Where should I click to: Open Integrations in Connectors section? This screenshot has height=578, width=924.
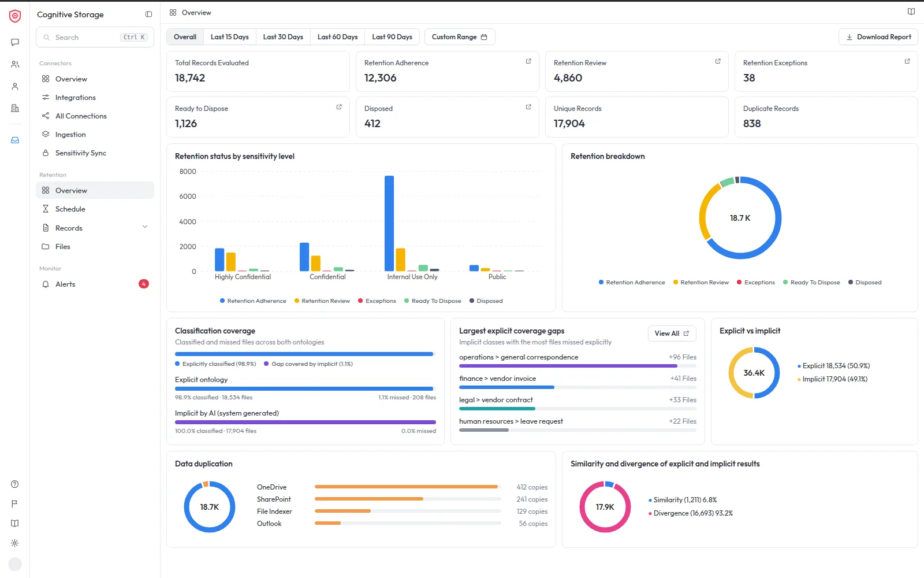pyautogui.click(x=95, y=98)
